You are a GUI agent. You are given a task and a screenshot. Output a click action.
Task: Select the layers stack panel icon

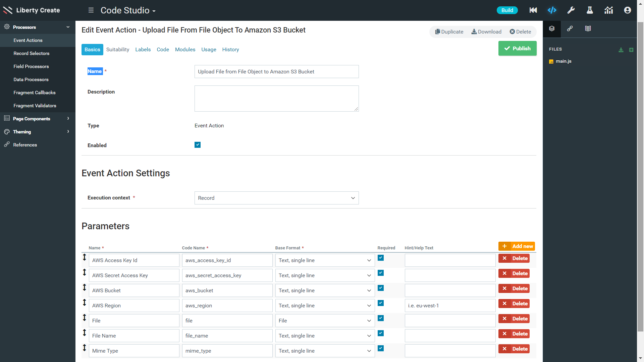[x=552, y=28]
